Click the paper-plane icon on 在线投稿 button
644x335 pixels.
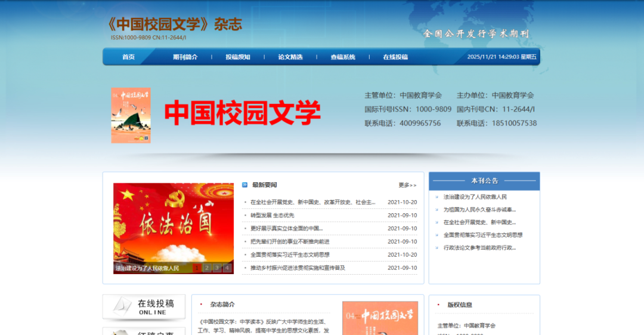[x=122, y=307]
